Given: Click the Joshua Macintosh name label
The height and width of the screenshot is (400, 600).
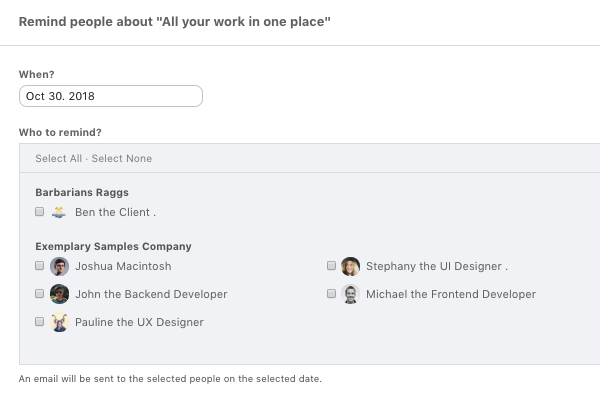Looking at the screenshot, I should (x=123, y=266).
